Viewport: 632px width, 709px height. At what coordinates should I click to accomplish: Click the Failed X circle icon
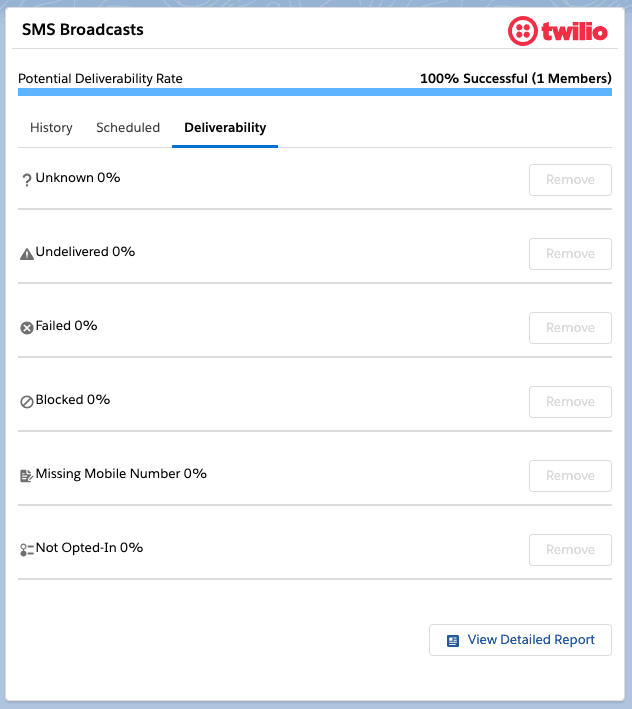click(27, 328)
